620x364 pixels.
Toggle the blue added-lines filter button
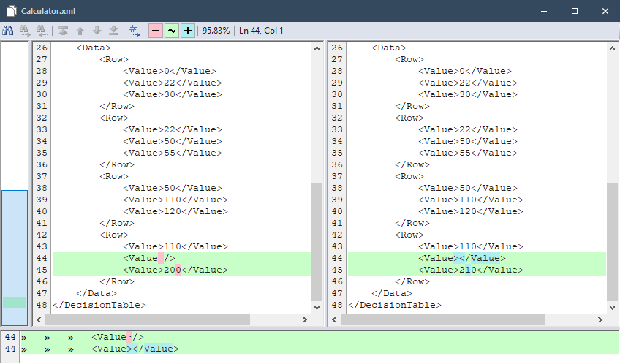point(188,31)
